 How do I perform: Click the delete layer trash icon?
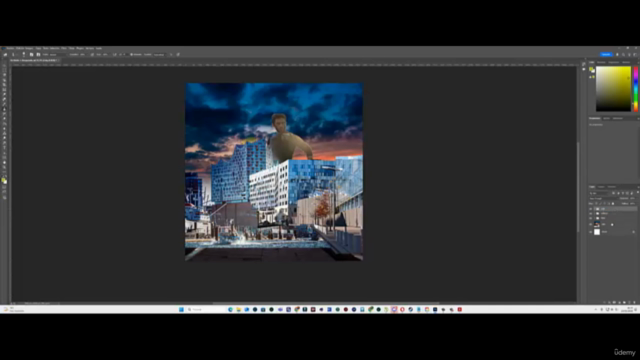click(634, 302)
